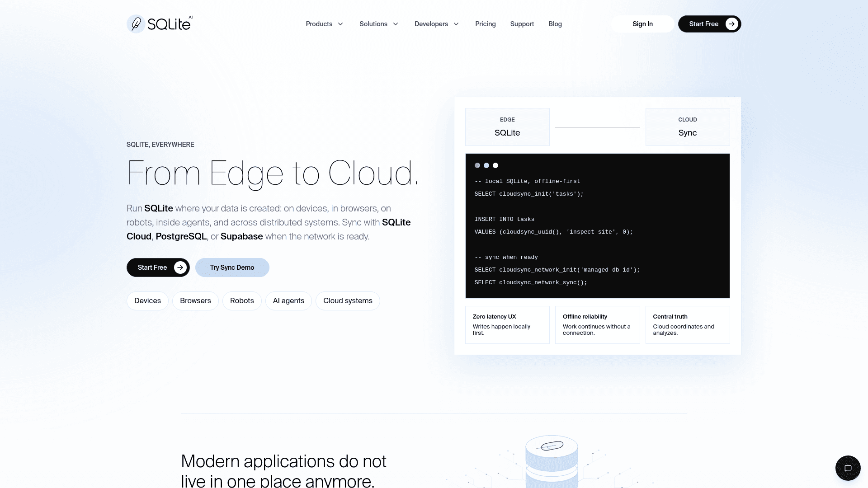Click the EDGE SQLite card
The height and width of the screenshot is (488, 868).
[x=507, y=127]
